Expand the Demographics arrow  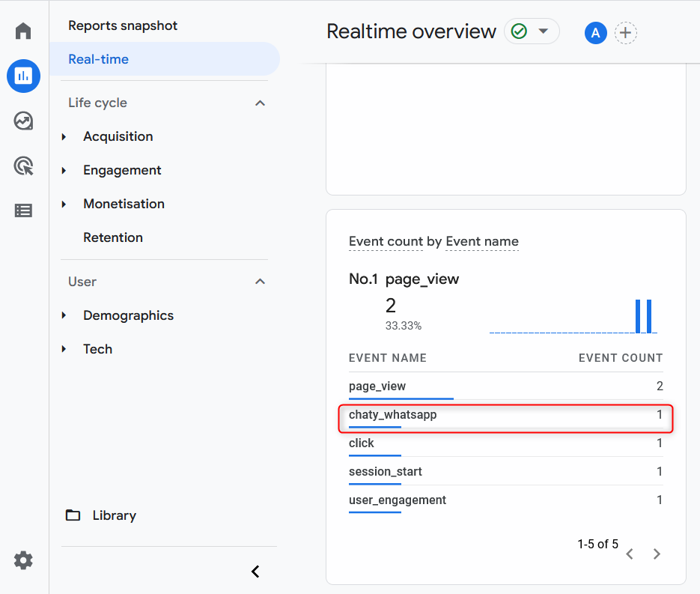pos(64,315)
